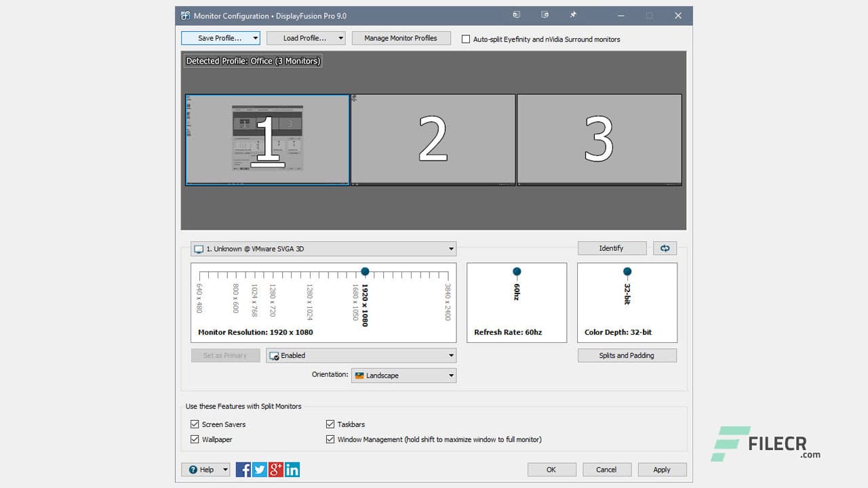Click the Twitter icon at the bottom

click(259, 469)
